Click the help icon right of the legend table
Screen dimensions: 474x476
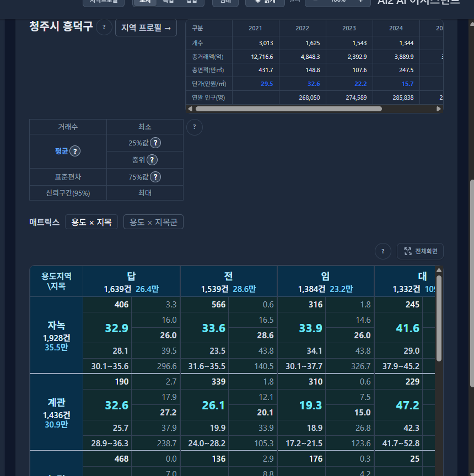195,127
